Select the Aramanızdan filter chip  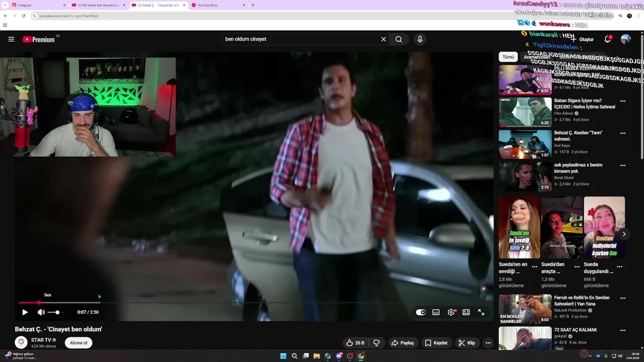click(x=537, y=57)
